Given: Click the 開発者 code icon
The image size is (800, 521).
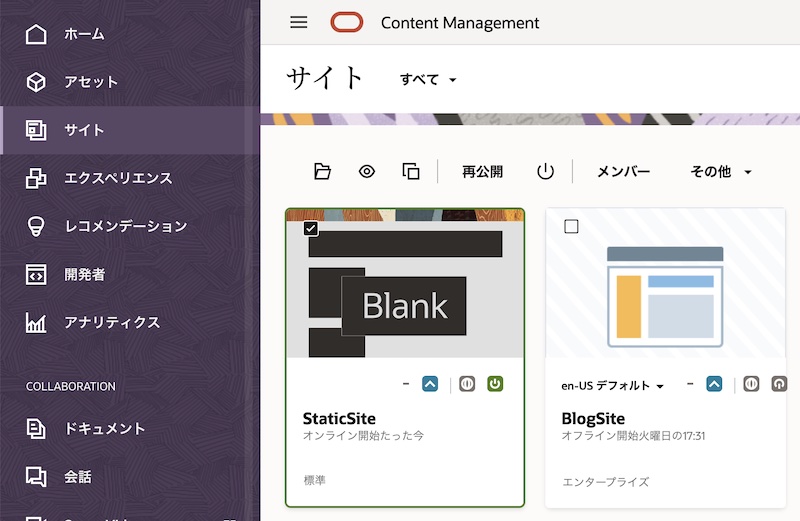Looking at the screenshot, I should pos(36,274).
